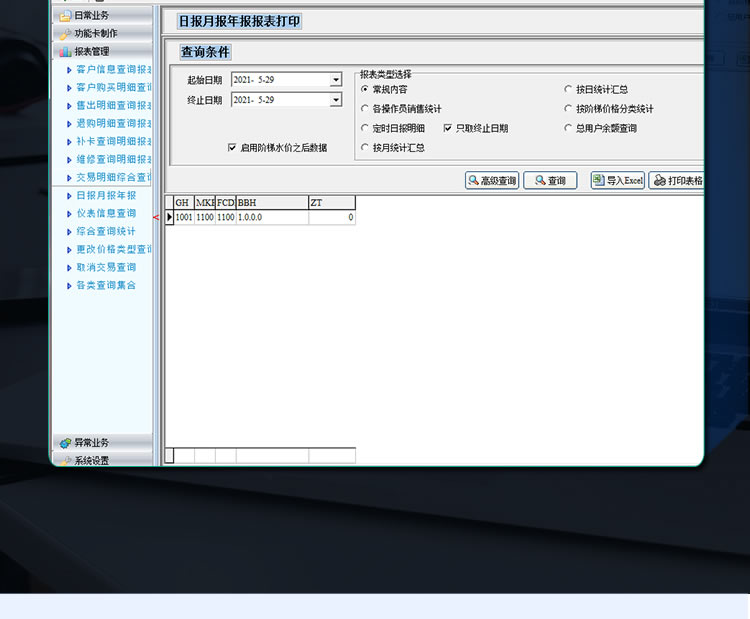Open the 起始日期 date dropdown

coord(336,80)
